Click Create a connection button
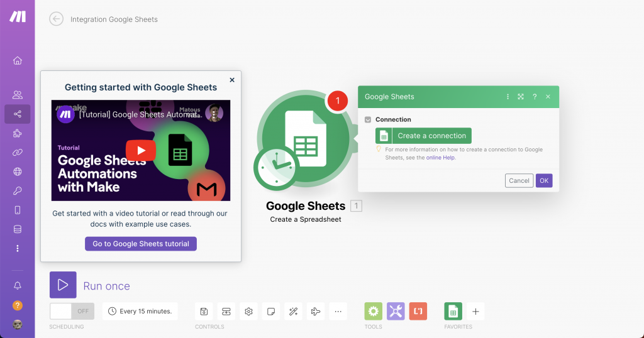The height and width of the screenshot is (338, 644). click(x=423, y=136)
